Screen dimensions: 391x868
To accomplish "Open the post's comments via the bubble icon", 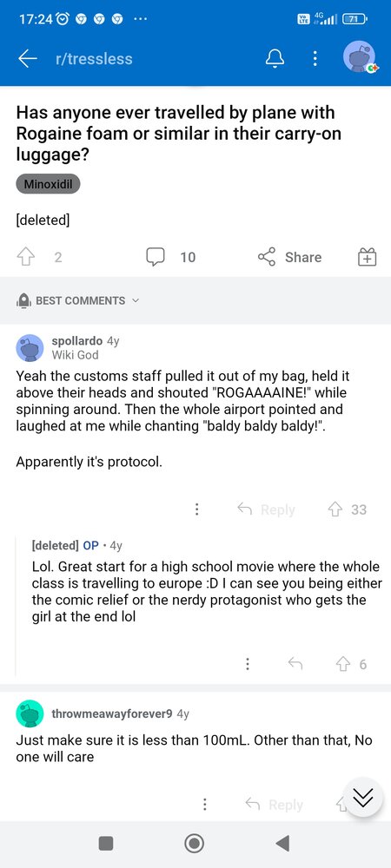I will coord(156,257).
